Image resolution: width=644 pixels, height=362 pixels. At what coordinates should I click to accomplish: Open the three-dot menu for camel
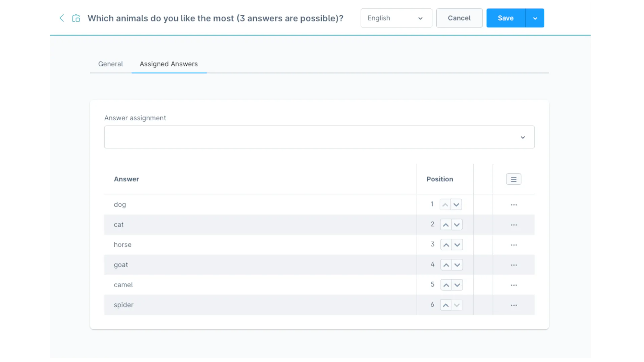[x=514, y=285]
